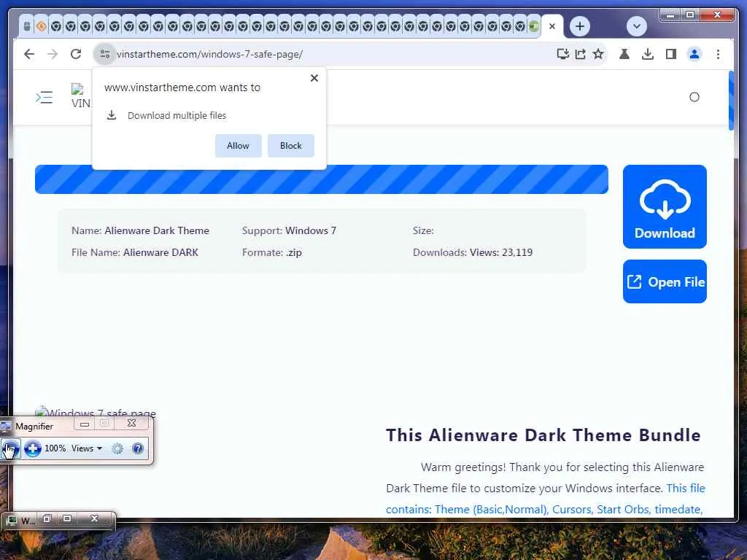Click the install app icon in address bar
Image resolution: width=747 pixels, height=560 pixels.
coord(562,54)
